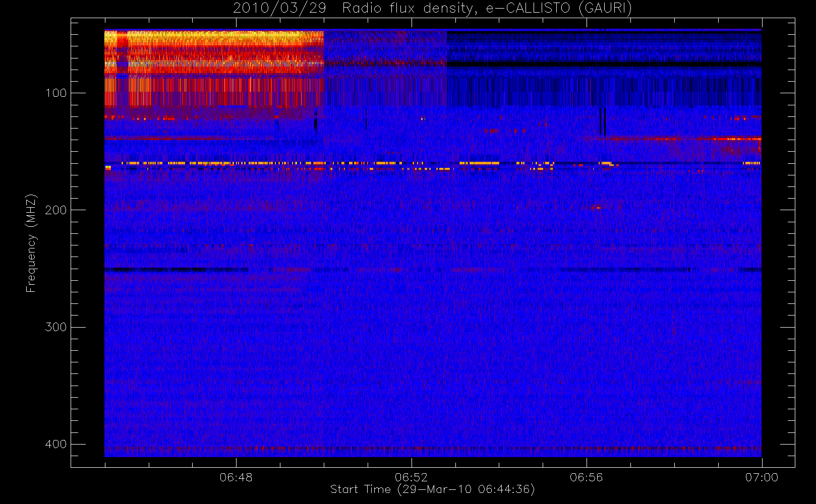Click the 400 frequency tick label
Image resolution: width=816 pixels, height=504 pixels.
pyautogui.click(x=55, y=444)
